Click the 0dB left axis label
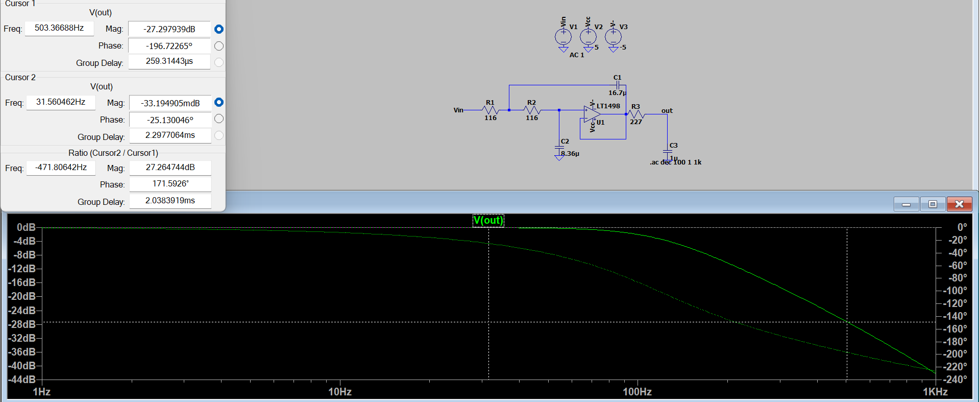 pyautogui.click(x=26, y=227)
